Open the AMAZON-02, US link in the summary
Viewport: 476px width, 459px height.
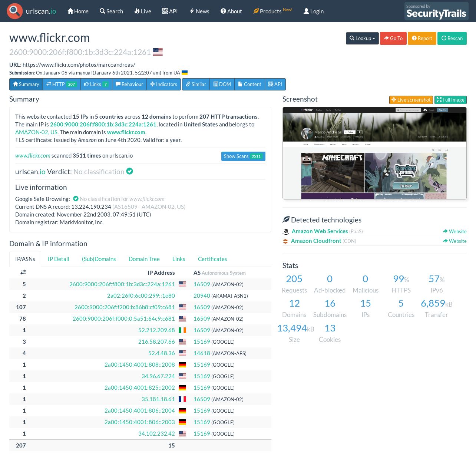pos(36,132)
